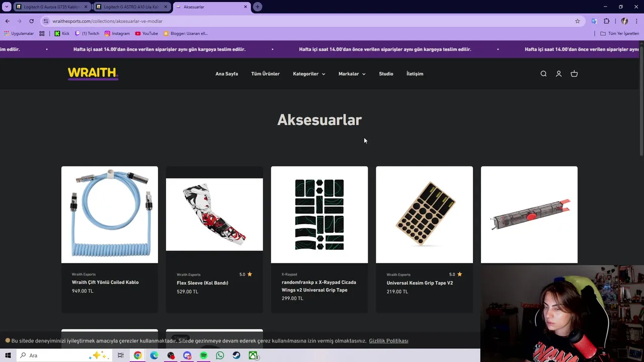This screenshot has width=644, height=362.
Task: Open Task View on the taskbar
Action: (121, 355)
